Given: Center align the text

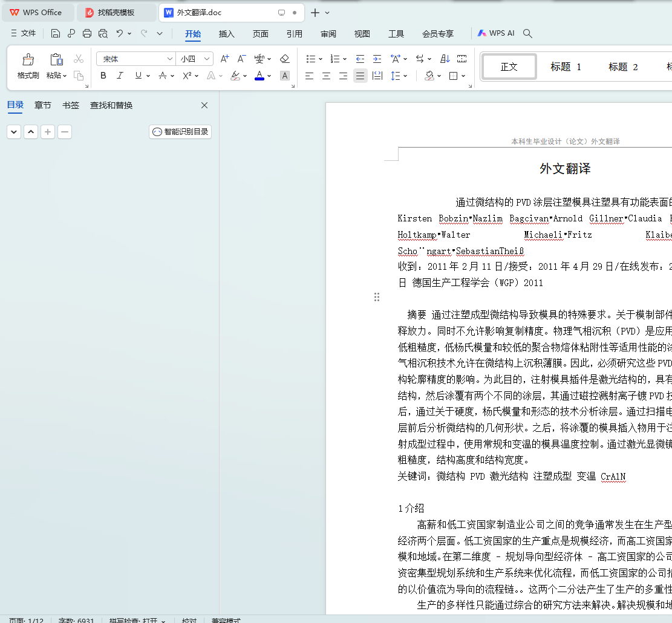Looking at the screenshot, I should (326, 76).
